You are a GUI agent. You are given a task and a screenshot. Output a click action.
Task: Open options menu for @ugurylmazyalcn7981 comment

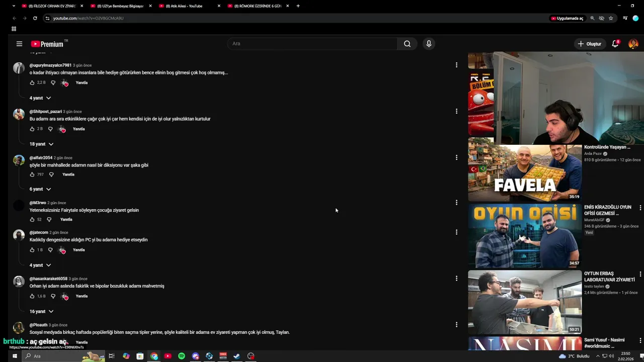coord(456,65)
